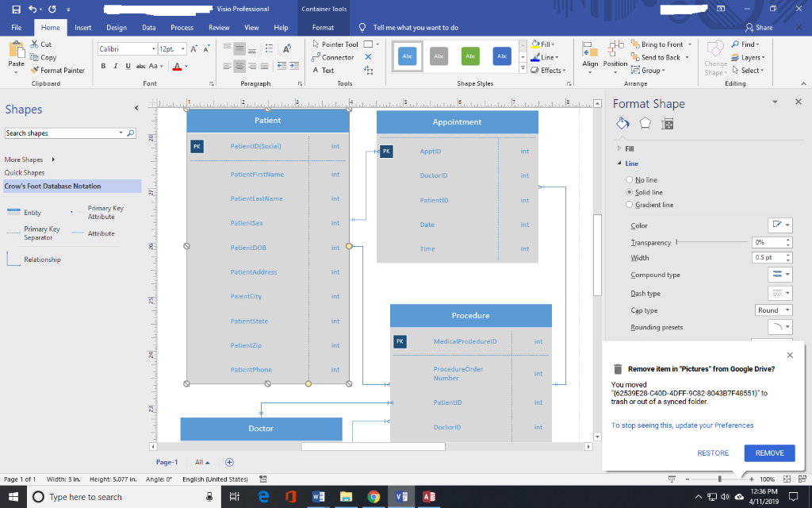Open the Size and Properties pane icon
The image size is (812, 508).
(668, 124)
